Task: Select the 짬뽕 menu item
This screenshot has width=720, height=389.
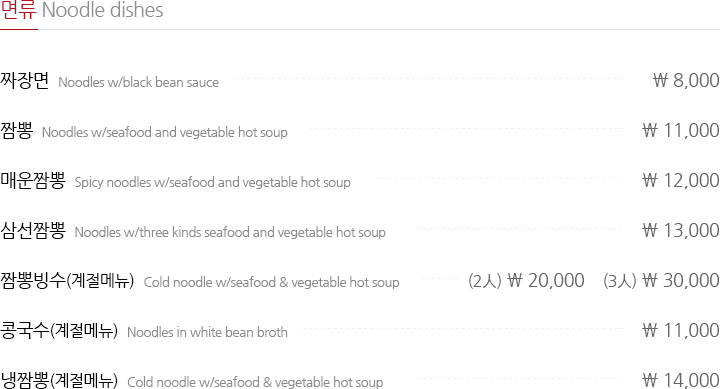Action: point(17,130)
